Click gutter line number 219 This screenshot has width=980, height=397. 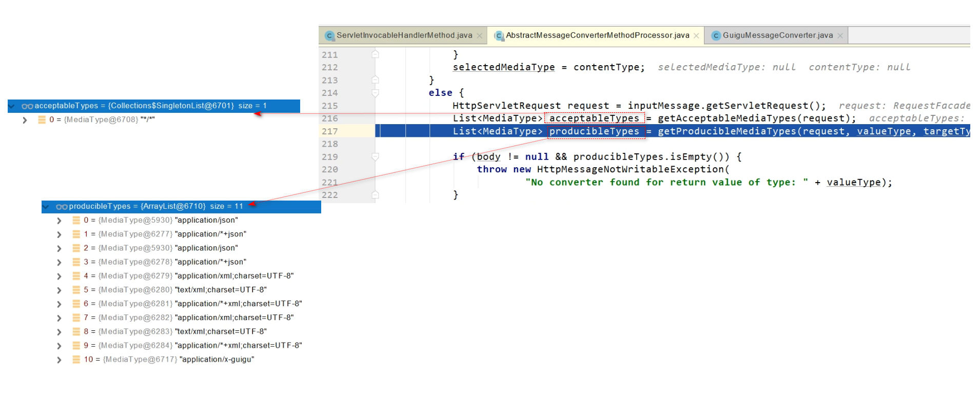coord(330,157)
